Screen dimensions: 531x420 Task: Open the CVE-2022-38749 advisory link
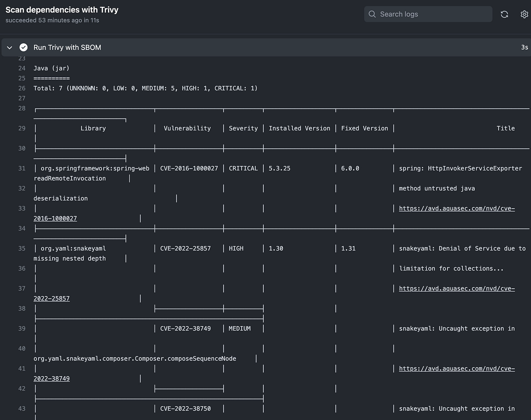pos(457,368)
